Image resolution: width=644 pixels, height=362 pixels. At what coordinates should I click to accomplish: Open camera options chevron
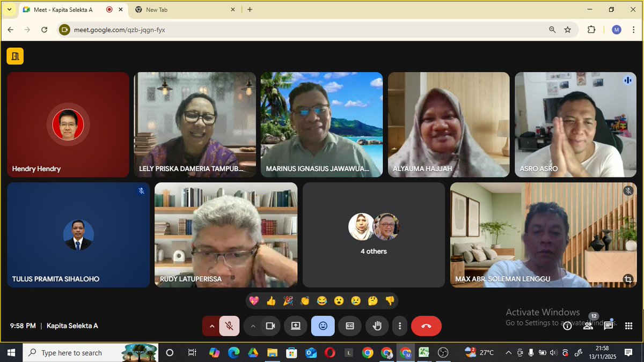[252, 326]
